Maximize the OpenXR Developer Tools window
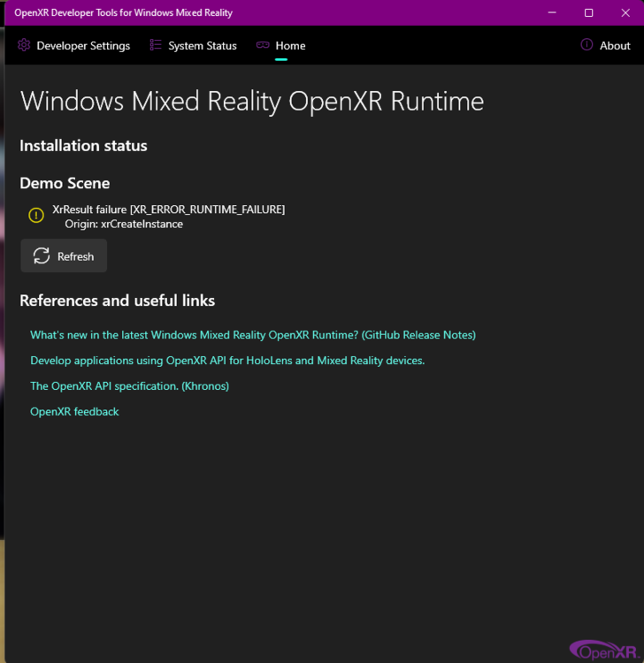This screenshot has height=663, width=644. [588, 12]
